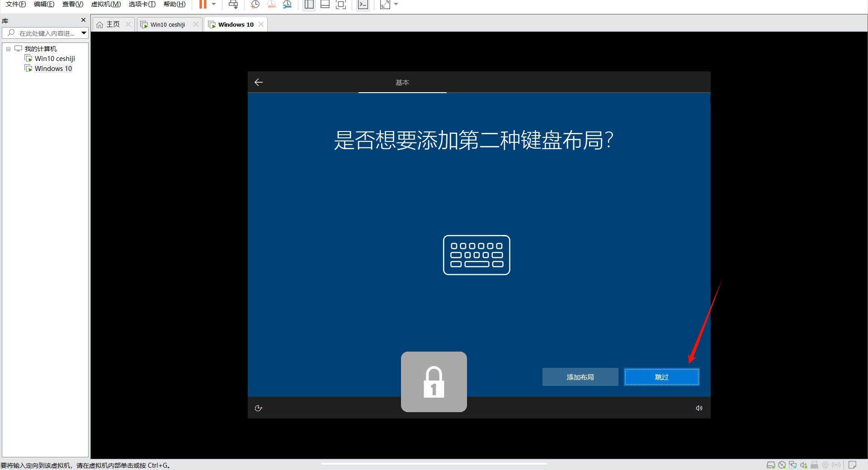Open the snapshot manager icon
This screenshot has height=470, width=868.
(287, 5)
